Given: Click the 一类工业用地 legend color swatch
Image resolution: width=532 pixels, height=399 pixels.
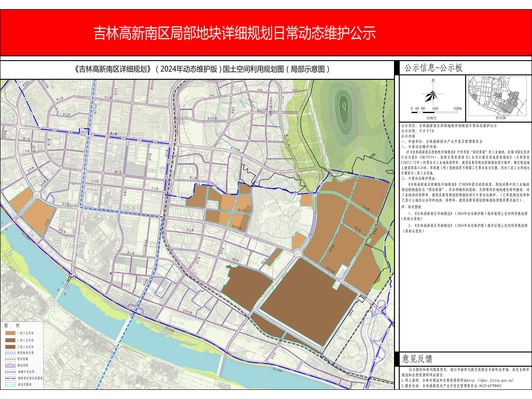Looking at the screenshot, I should point(10,333).
